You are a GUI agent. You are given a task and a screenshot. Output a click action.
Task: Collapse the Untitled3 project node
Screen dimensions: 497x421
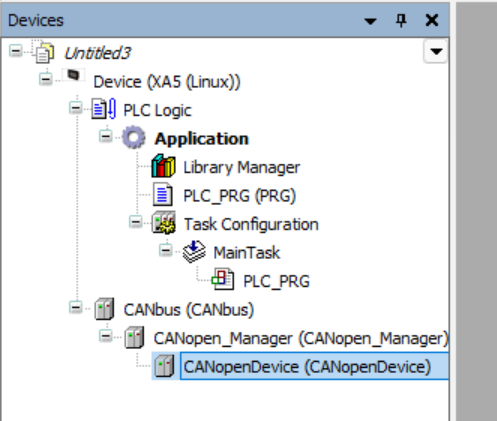click(x=16, y=51)
